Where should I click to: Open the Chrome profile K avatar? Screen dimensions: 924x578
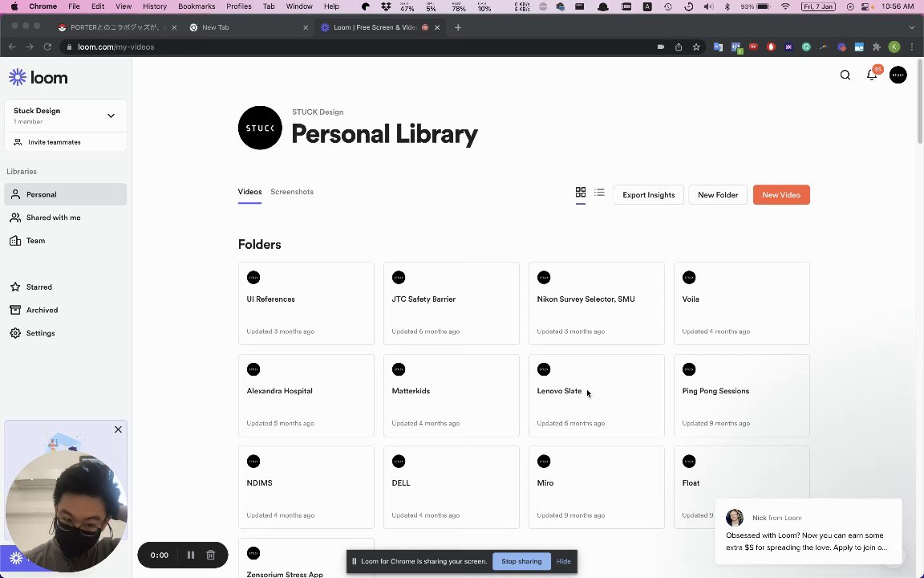pyautogui.click(x=894, y=47)
